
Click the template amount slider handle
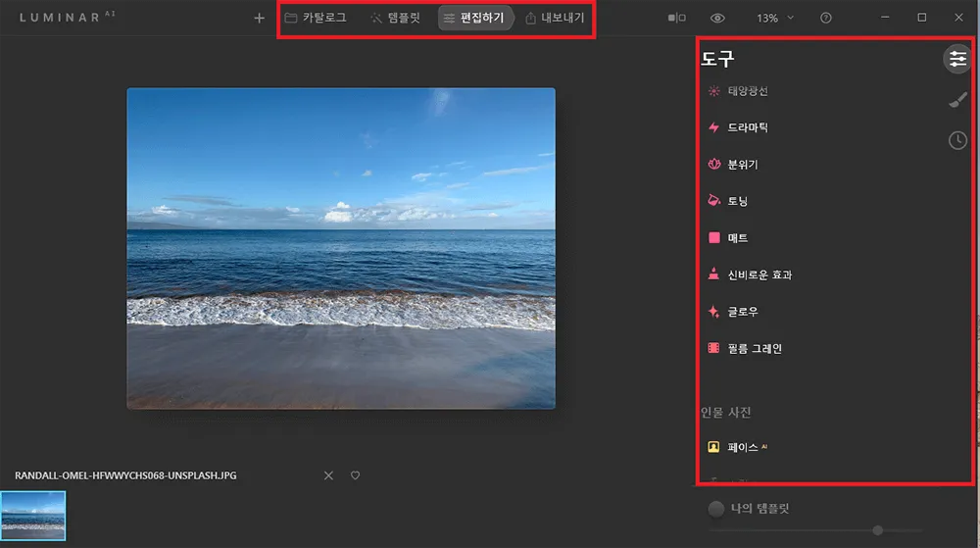click(877, 530)
